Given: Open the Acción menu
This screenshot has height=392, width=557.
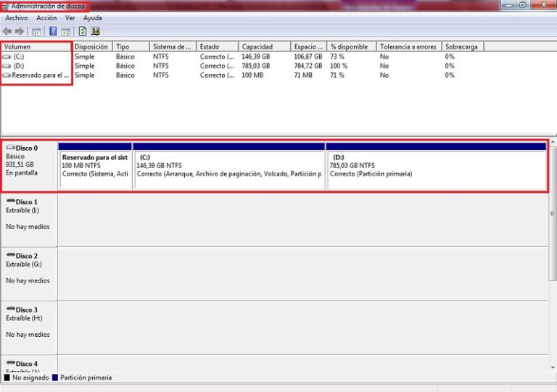Looking at the screenshot, I should (46, 17).
